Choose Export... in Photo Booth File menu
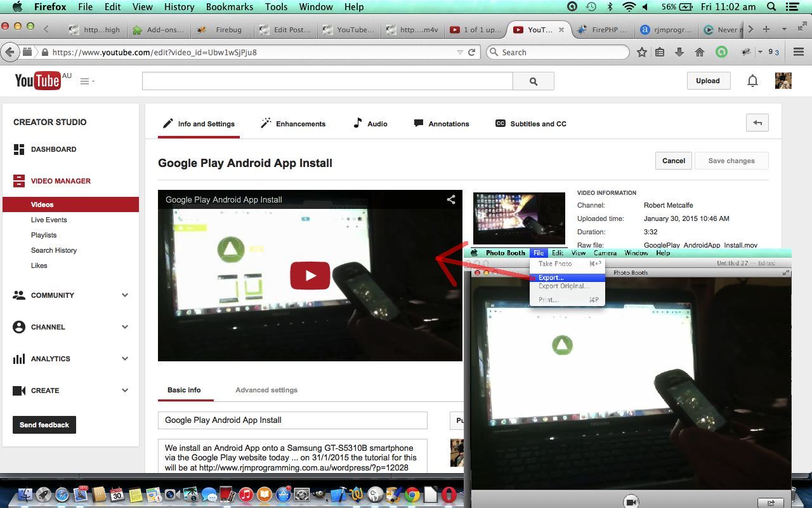The height and width of the screenshot is (508, 812). [x=568, y=277]
